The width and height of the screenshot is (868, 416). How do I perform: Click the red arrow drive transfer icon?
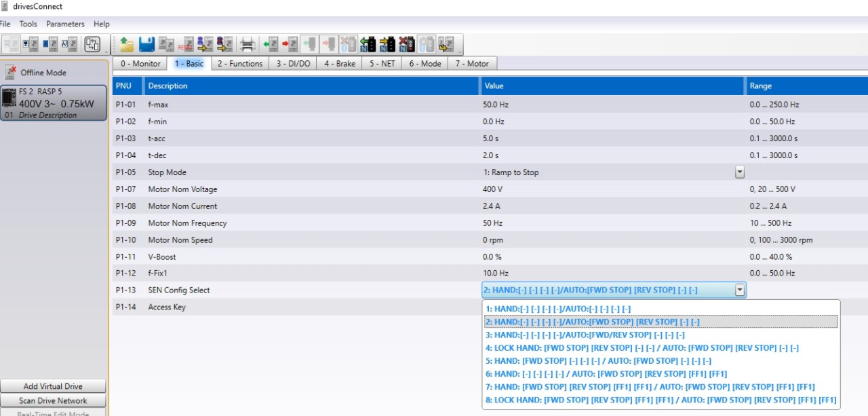point(290,45)
